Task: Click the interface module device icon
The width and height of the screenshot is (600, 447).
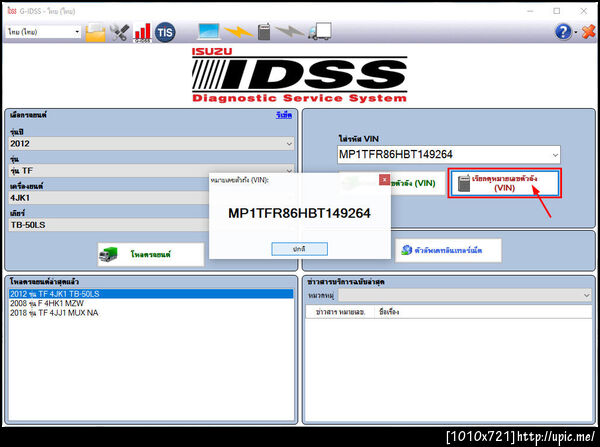Action: (264, 32)
